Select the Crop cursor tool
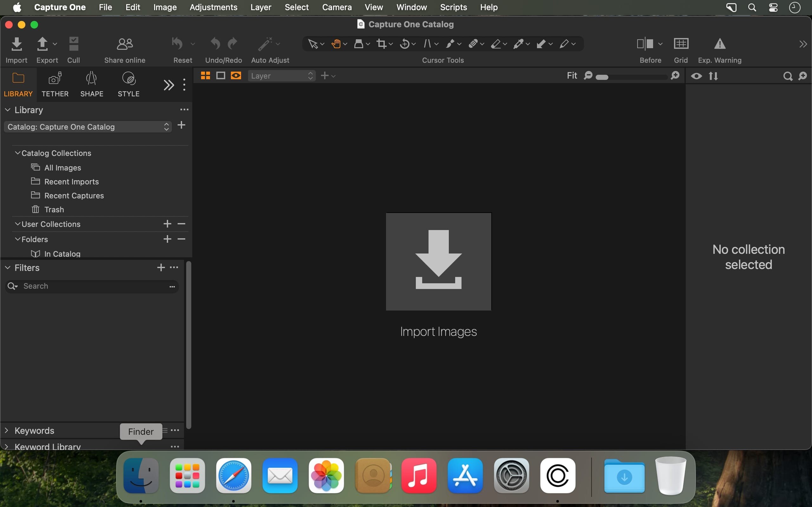The height and width of the screenshot is (507, 812). (381, 44)
